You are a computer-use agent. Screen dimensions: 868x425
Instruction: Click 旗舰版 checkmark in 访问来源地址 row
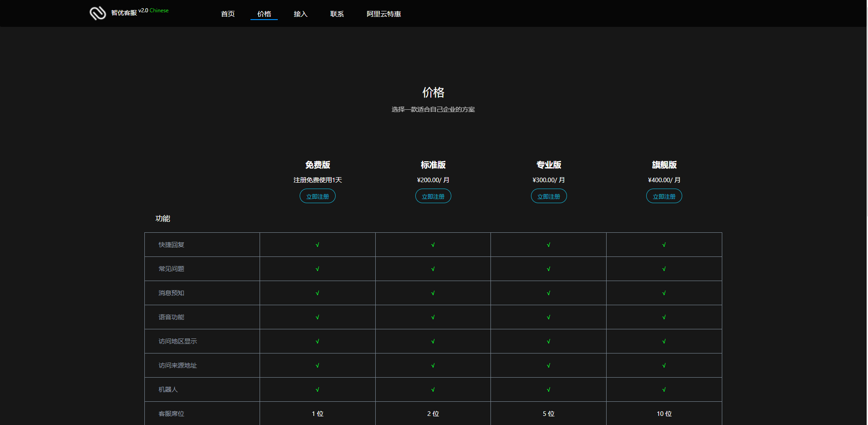pos(664,365)
